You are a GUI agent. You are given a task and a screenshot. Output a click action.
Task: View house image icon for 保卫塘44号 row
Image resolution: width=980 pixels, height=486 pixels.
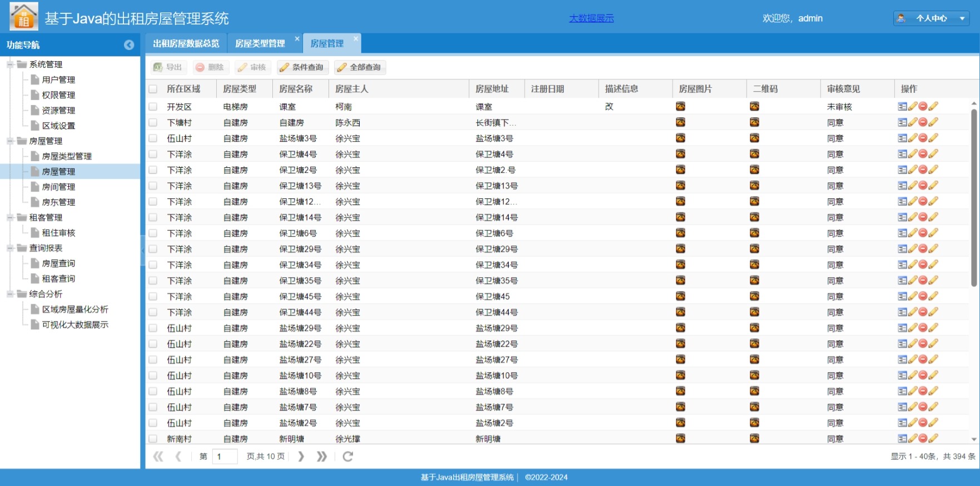pos(680,312)
